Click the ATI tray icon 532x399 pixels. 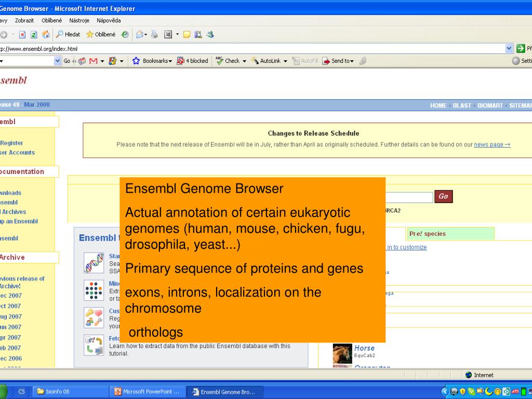coord(515,392)
